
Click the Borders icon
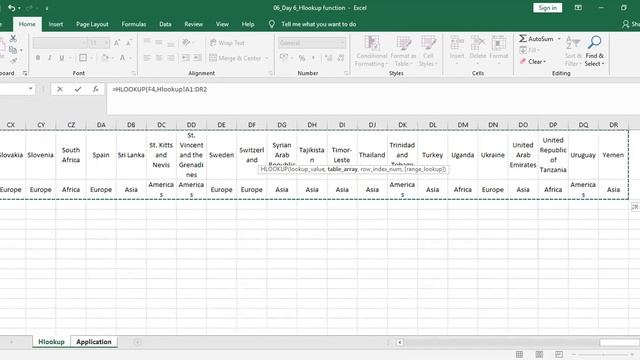tap(83, 58)
